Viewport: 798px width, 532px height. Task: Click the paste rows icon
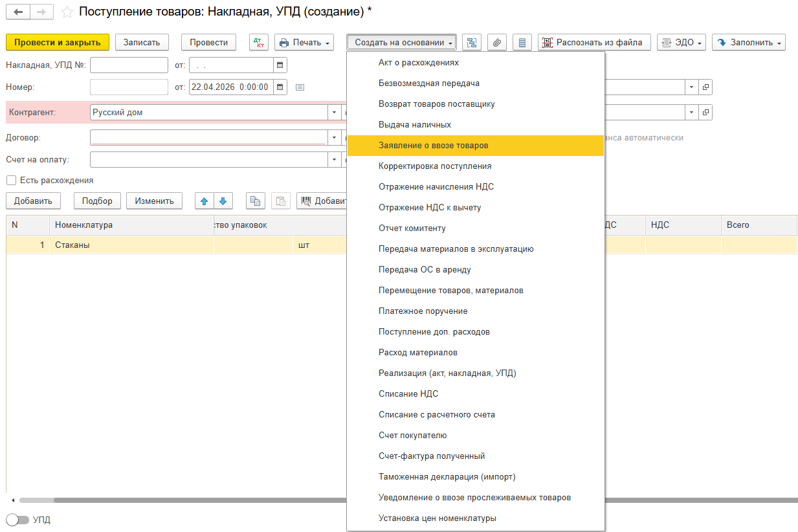(281, 201)
